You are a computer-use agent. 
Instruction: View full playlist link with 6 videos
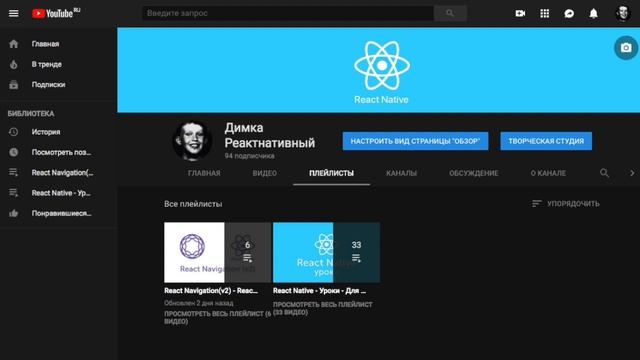point(218,318)
